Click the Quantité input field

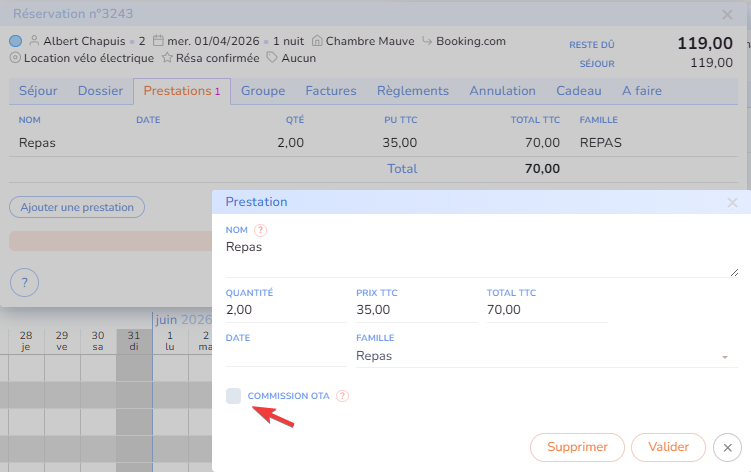286,310
